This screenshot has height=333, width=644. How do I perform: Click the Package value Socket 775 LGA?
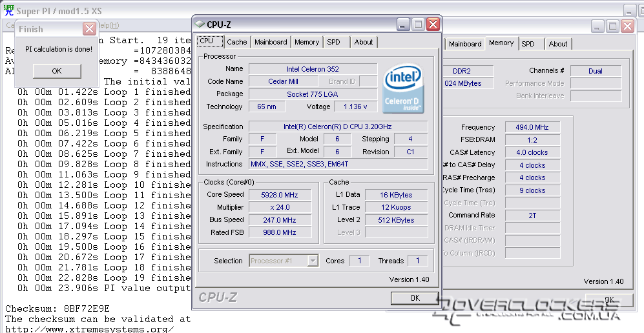pos(313,94)
